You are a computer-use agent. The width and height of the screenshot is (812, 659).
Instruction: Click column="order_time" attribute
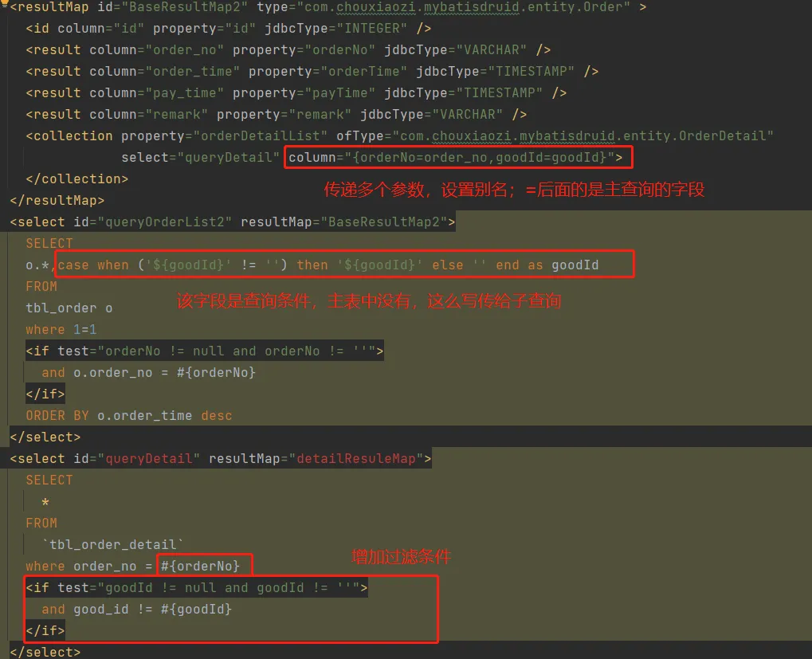[x=165, y=71]
